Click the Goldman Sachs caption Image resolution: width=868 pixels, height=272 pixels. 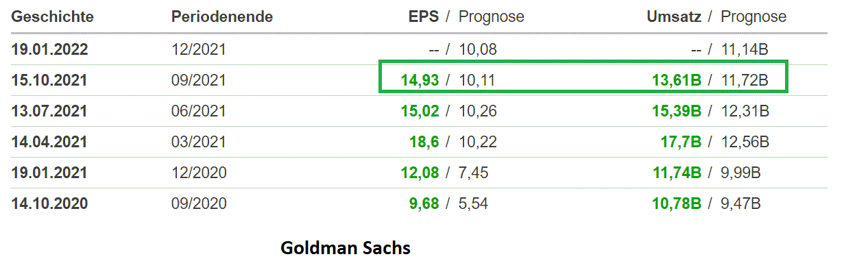coord(346,248)
